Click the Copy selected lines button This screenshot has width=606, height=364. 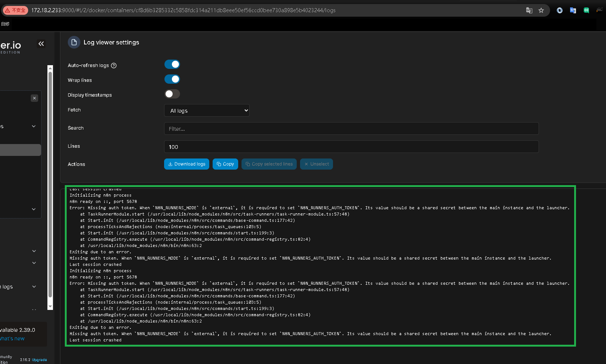pyautogui.click(x=269, y=164)
